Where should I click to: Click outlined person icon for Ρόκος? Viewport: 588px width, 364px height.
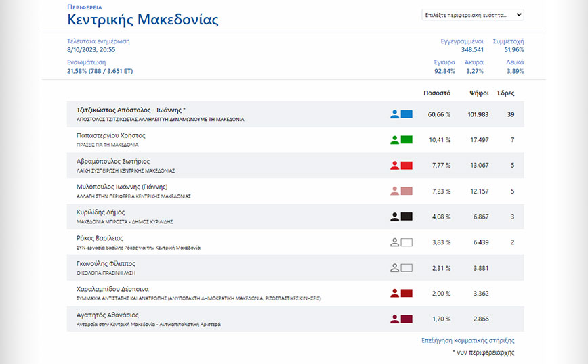point(394,242)
